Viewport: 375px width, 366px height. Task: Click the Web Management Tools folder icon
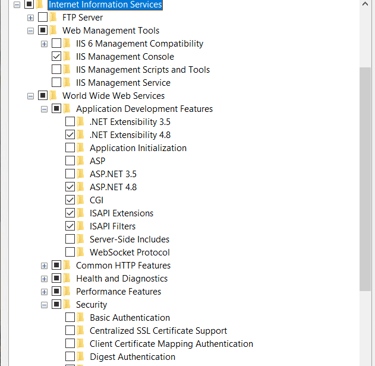point(53,30)
